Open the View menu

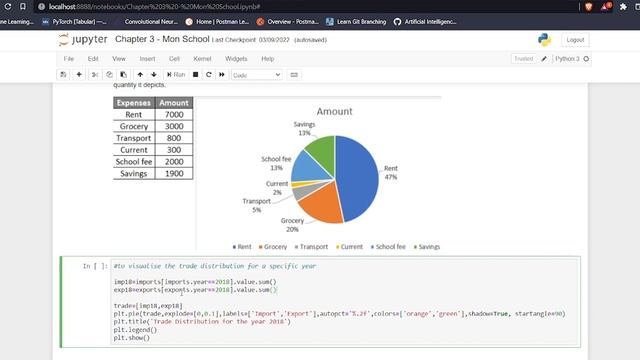(x=119, y=59)
